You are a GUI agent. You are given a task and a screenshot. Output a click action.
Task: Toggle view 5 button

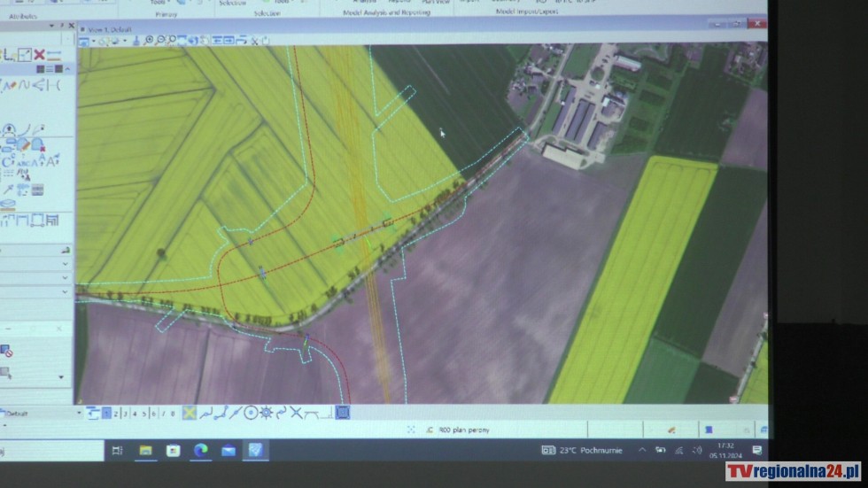coord(143,414)
